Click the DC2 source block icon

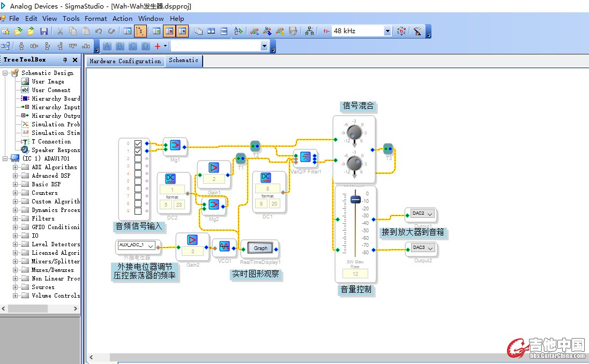(x=170, y=178)
